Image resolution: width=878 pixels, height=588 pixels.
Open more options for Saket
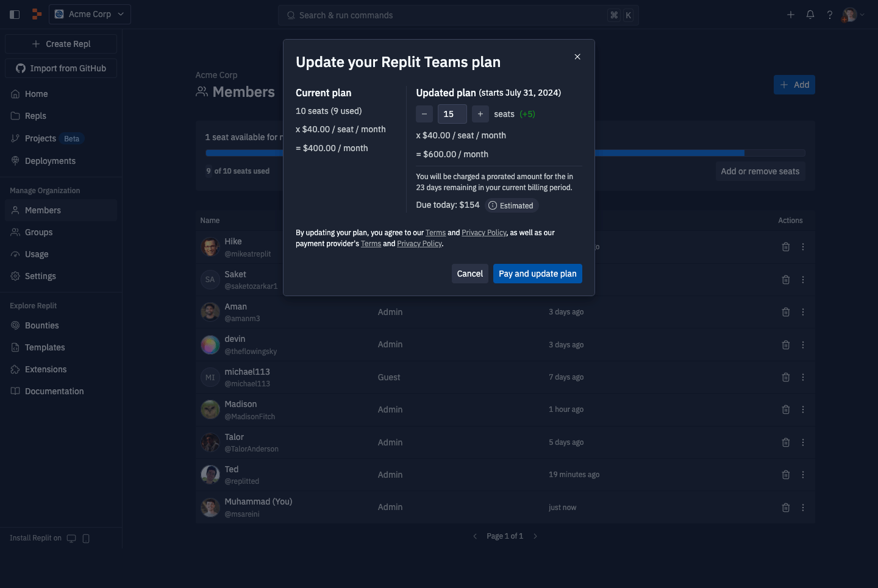tap(803, 280)
